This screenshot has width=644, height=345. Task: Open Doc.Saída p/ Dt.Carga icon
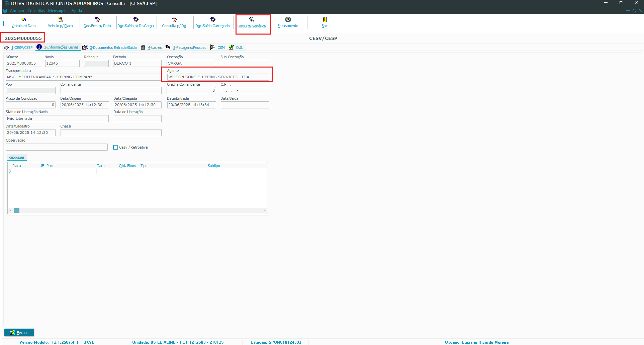[135, 19]
